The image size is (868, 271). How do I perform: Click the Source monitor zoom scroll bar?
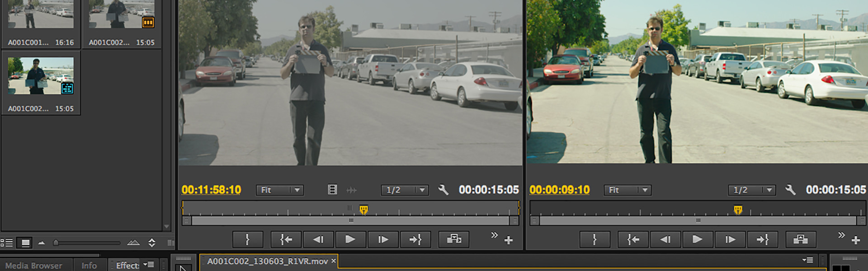(x=350, y=221)
